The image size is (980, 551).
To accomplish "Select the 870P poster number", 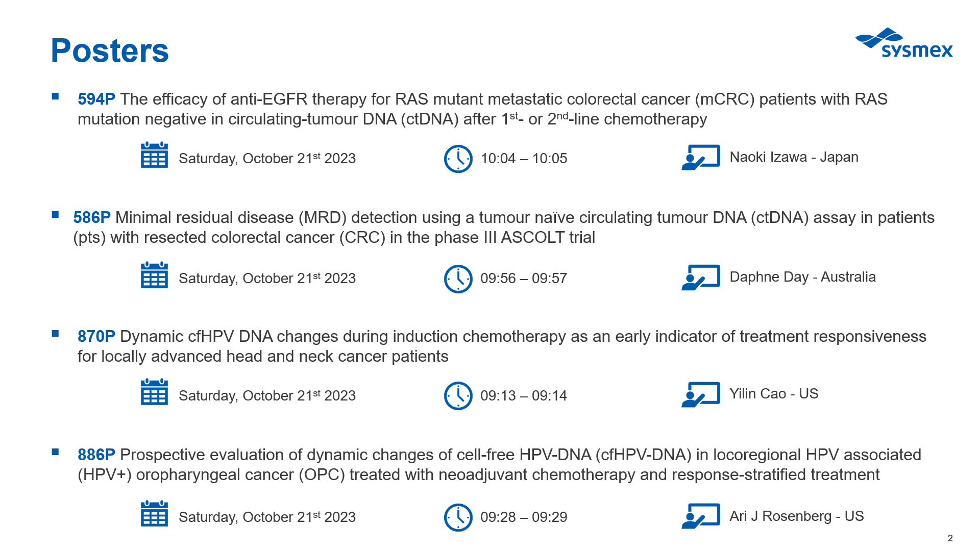I will 96,336.
